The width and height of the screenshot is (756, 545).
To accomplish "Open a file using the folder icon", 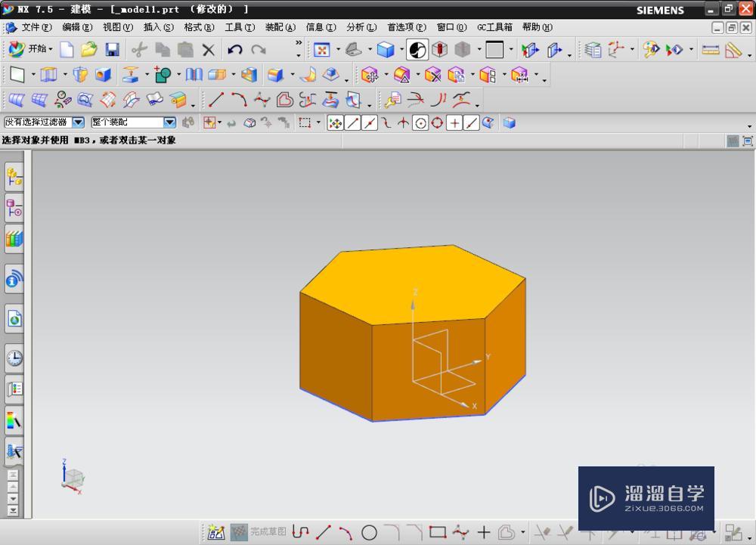I will (x=89, y=50).
